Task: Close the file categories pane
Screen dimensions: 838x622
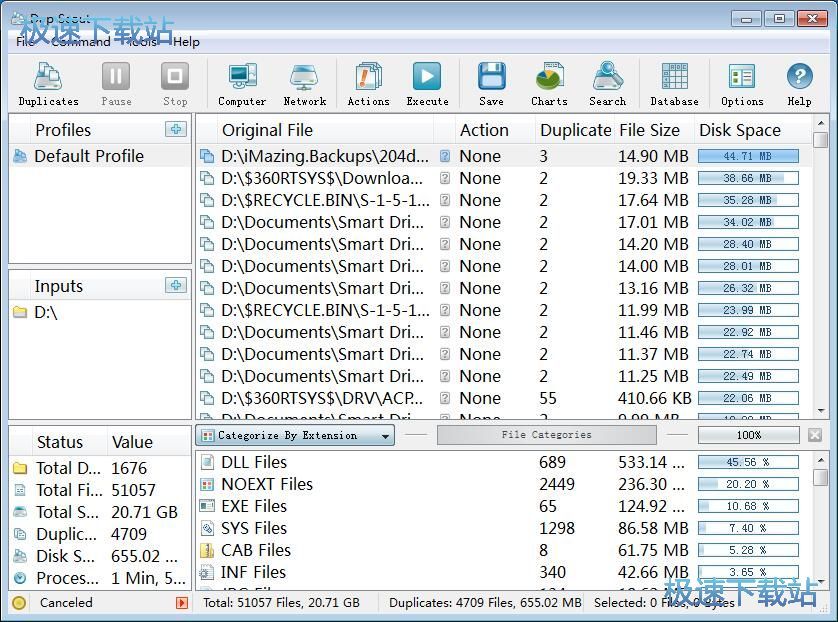Action: click(x=815, y=435)
